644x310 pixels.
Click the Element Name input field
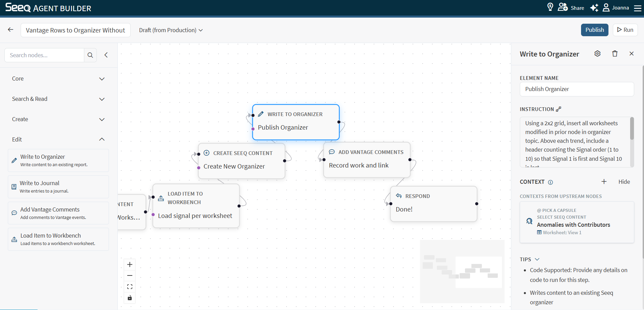click(x=576, y=89)
